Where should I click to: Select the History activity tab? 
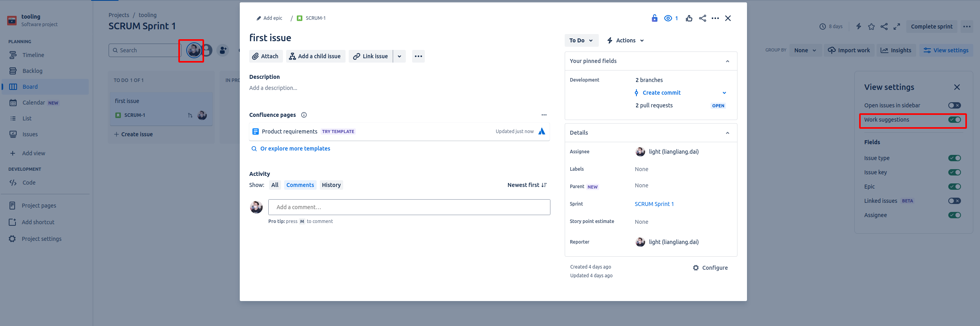[331, 185]
